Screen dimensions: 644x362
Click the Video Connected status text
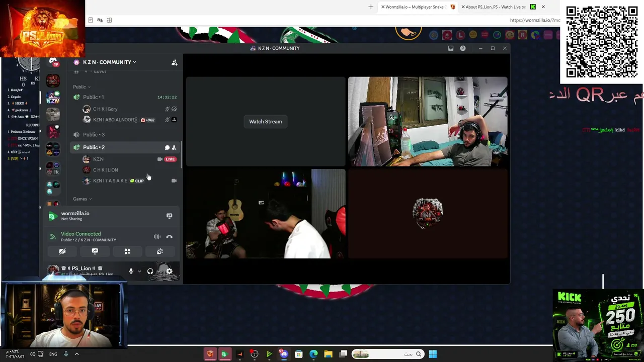[x=80, y=234]
